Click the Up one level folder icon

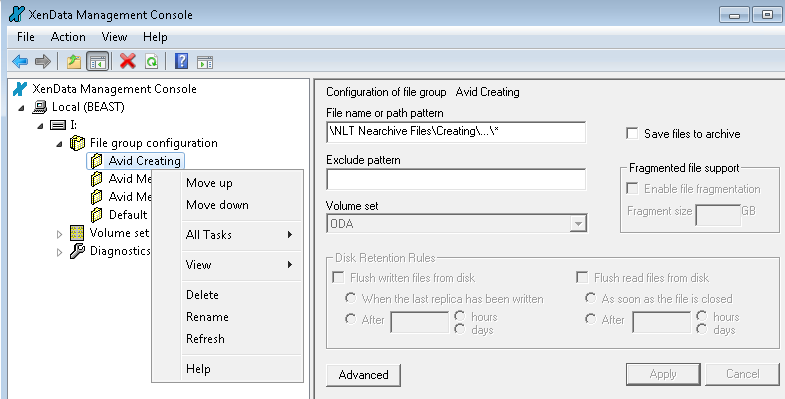pos(74,62)
